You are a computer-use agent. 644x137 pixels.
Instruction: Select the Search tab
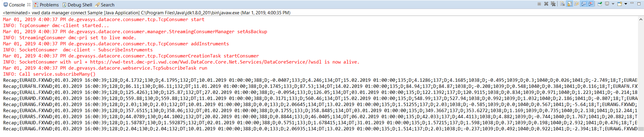tap(105, 5)
